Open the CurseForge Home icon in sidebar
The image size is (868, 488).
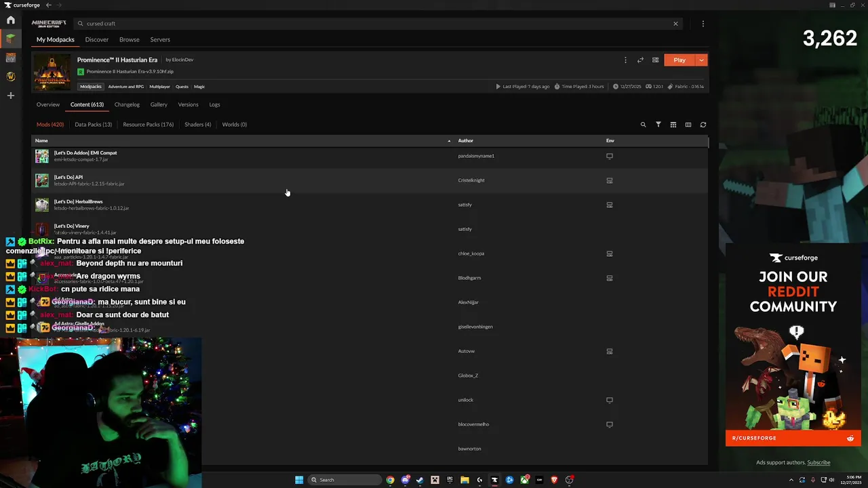point(10,20)
